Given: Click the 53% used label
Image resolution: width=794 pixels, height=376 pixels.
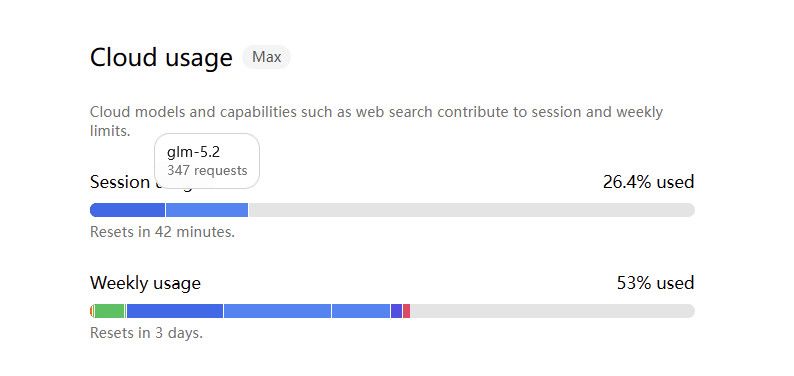Looking at the screenshot, I should (x=655, y=283).
